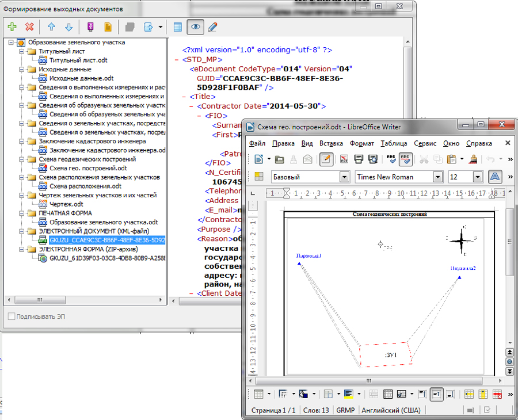Click the purple USB device icon

pos(90,27)
